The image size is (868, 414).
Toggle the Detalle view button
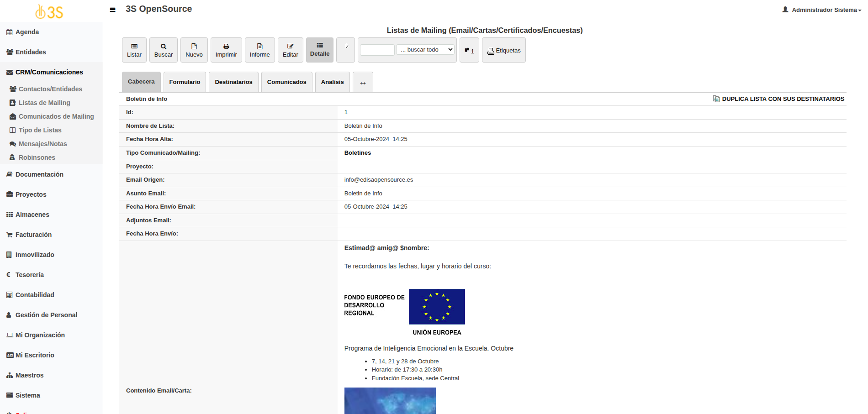(319, 50)
